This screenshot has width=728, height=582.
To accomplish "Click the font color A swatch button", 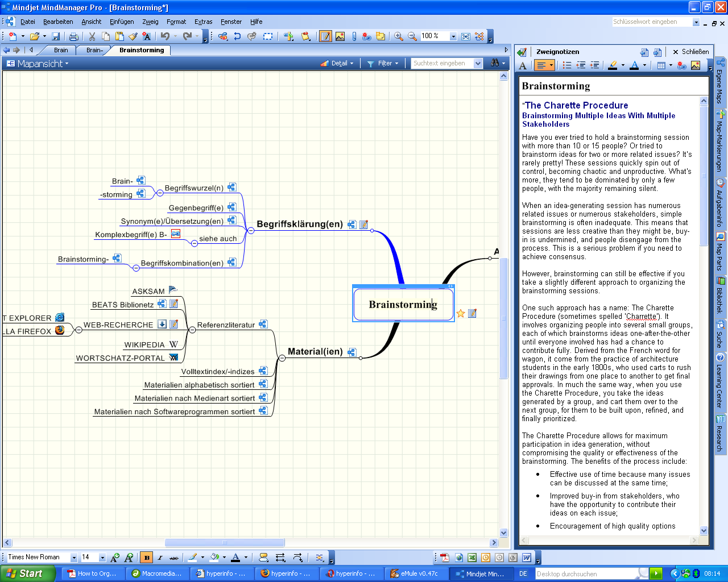I will [x=235, y=558].
